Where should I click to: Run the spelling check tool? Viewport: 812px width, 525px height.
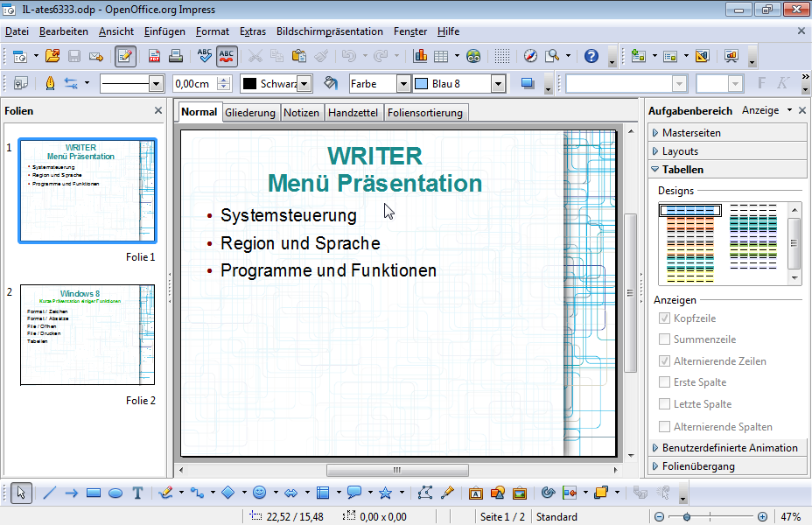pos(205,56)
